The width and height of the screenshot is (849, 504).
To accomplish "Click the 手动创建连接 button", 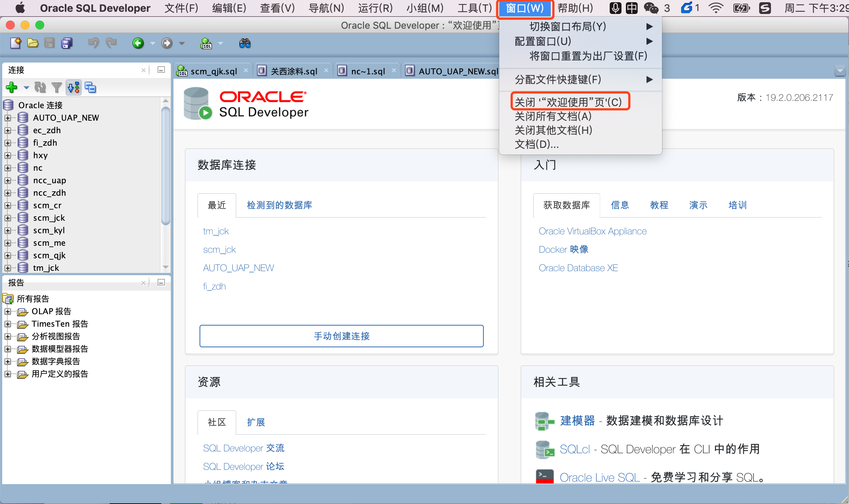I will tap(342, 336).
